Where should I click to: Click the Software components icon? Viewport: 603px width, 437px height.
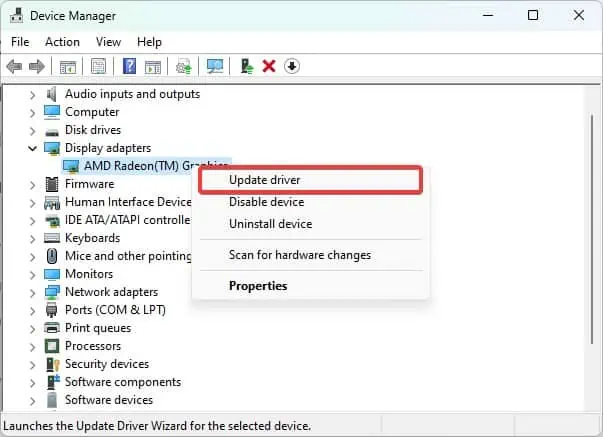pos(52,382)
